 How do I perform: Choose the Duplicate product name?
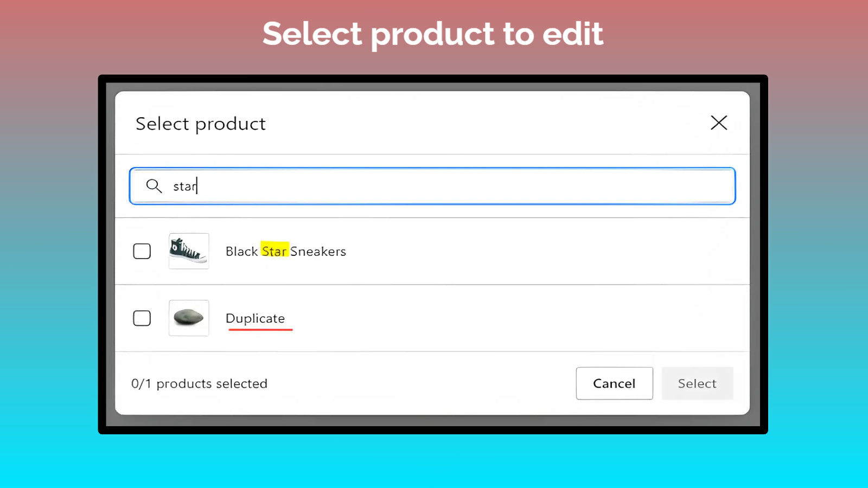[255, 318]
